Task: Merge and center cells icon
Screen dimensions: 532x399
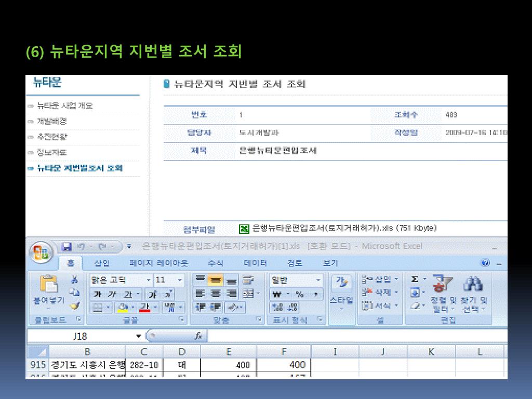Action: pyautogui.click(x=248, y=294)
